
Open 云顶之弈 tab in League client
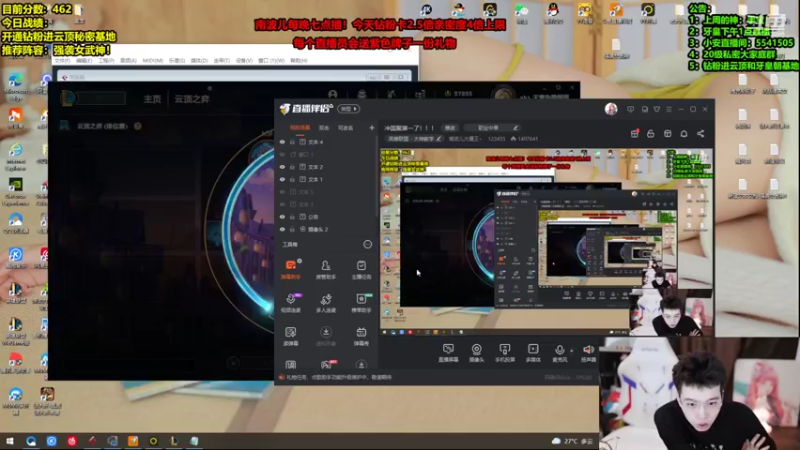(192, 99)
